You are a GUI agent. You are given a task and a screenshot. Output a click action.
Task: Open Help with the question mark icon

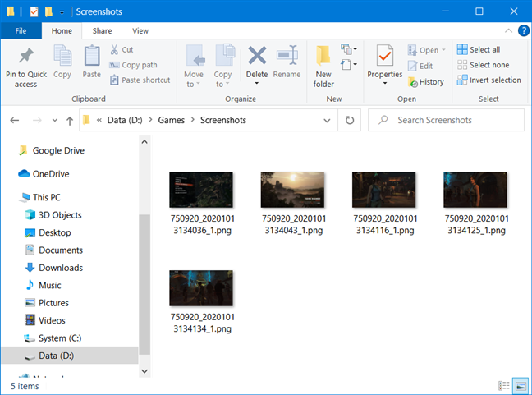coord(524,31)
